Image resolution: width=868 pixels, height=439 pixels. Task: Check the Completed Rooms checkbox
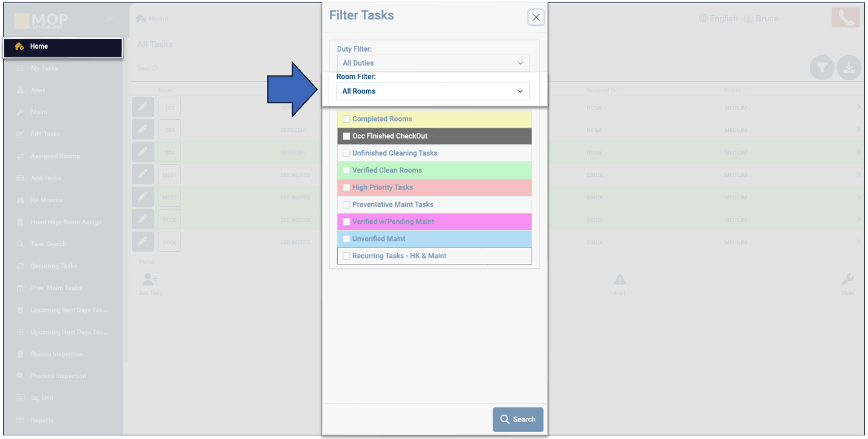tap(346, 119)
